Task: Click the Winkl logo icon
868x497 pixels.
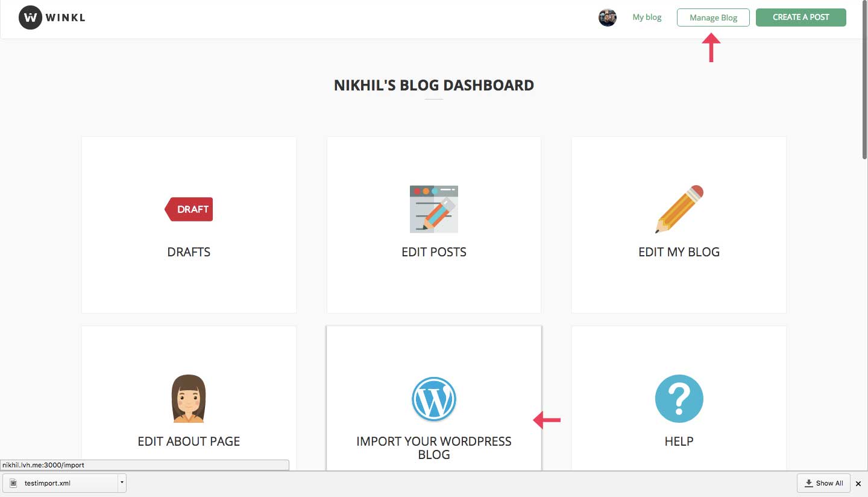Action: point(30,17)
